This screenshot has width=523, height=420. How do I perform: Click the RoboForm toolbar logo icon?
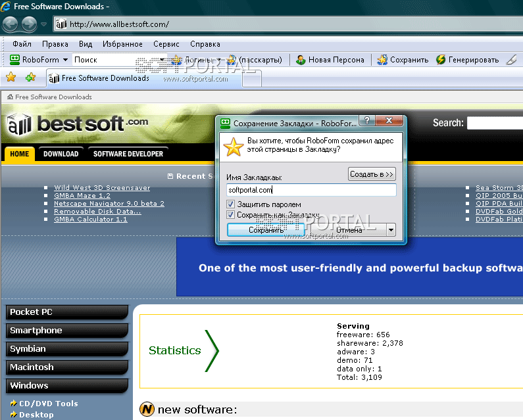tap(14, 60)
